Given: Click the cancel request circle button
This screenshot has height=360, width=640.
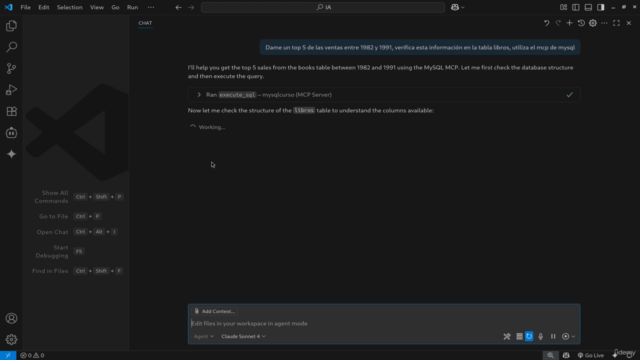Looking at the screenshot, I should tap(565, 336).
